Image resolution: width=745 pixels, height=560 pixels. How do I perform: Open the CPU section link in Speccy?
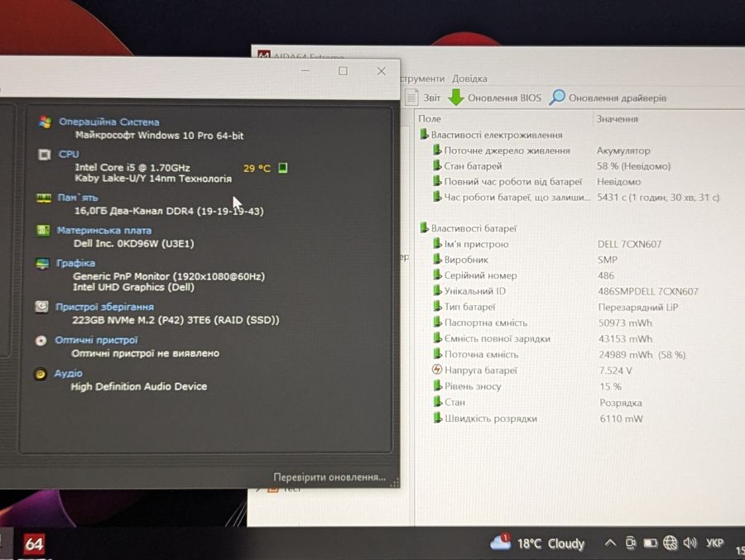pyautogui.click(x=69, y=155)
